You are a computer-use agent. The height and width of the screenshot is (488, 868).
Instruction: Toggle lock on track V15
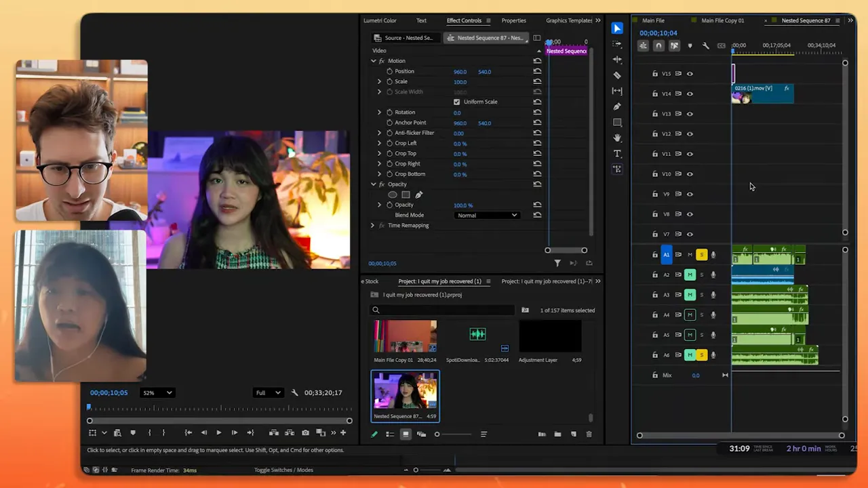pos(654,73)
